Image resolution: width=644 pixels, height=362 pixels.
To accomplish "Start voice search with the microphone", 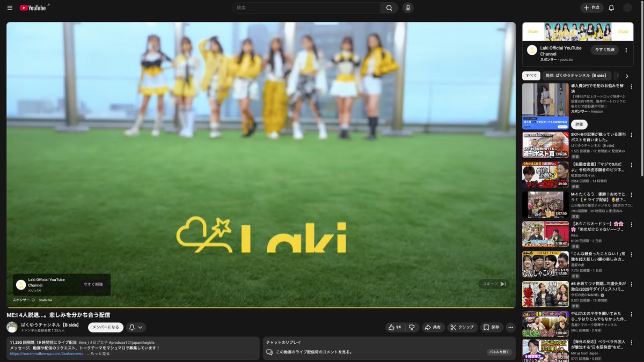I will [x=408, y=8].
